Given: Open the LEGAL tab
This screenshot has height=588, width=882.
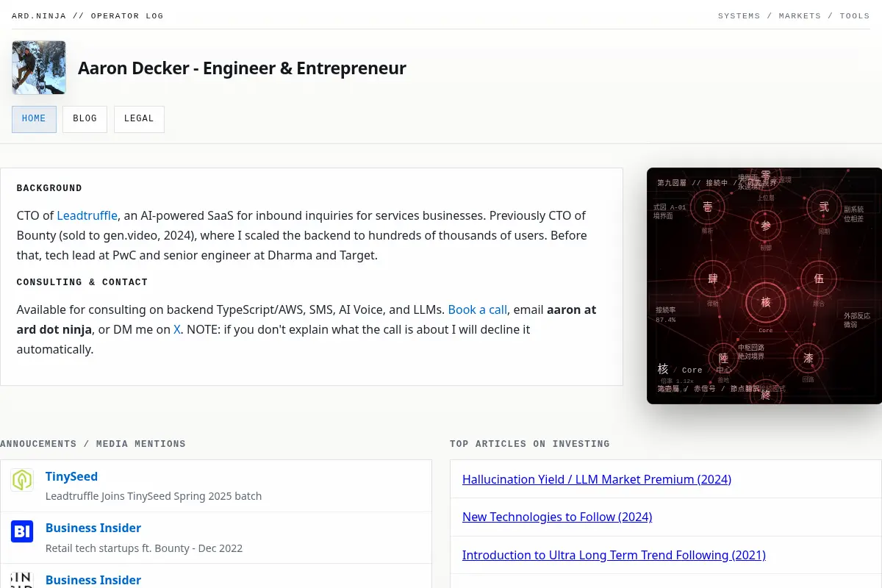Looking at the screenshot, I should [139, 119].
